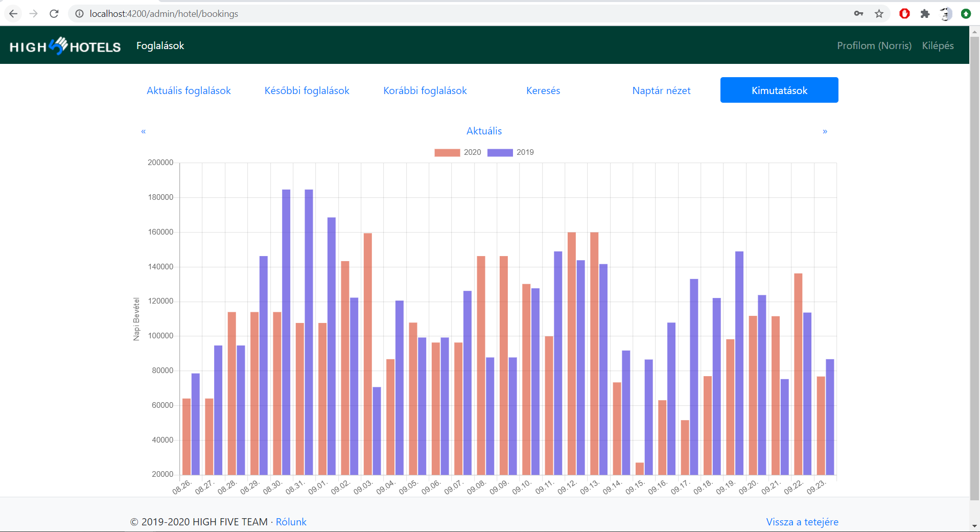The width and height of the screenshot is (980, 532).
Task: Go to previous period with « arrow
Action: click(x=144, y=131)
